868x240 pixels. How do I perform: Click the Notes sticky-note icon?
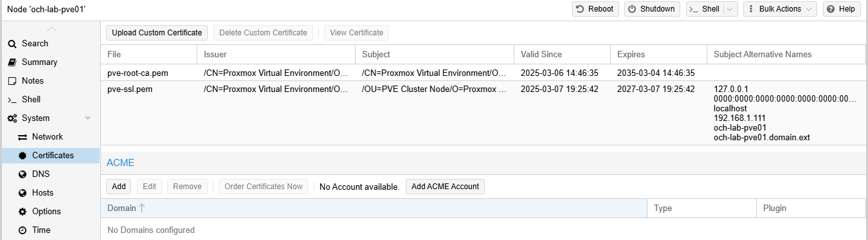(12, 81)
